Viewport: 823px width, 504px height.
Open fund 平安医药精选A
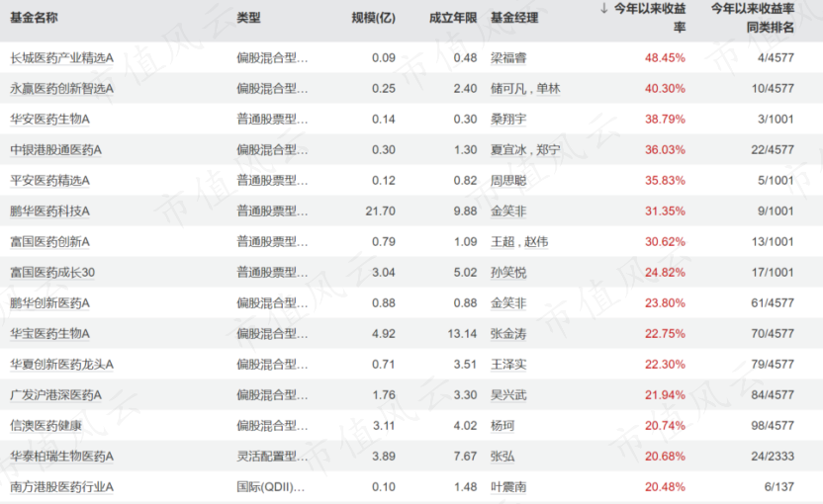[49, 181]
